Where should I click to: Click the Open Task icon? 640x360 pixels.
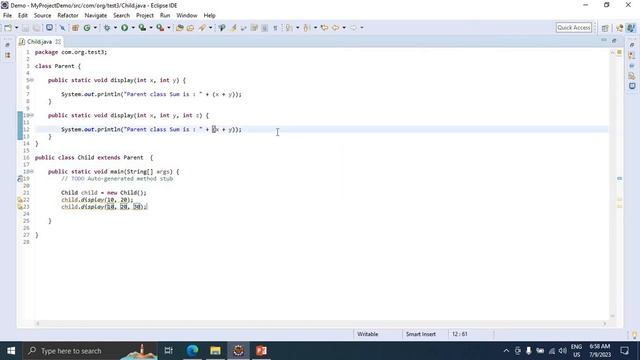coord(190,28)
